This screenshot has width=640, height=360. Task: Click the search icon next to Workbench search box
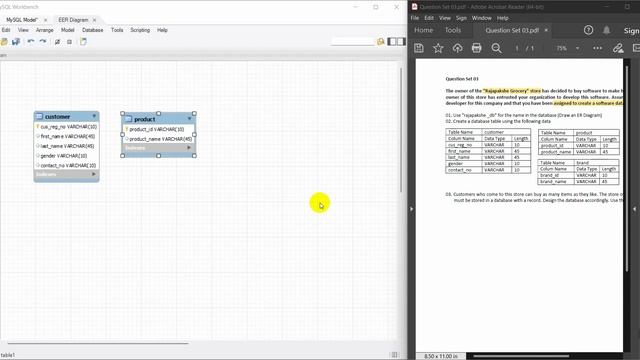[x=381, y=42]
